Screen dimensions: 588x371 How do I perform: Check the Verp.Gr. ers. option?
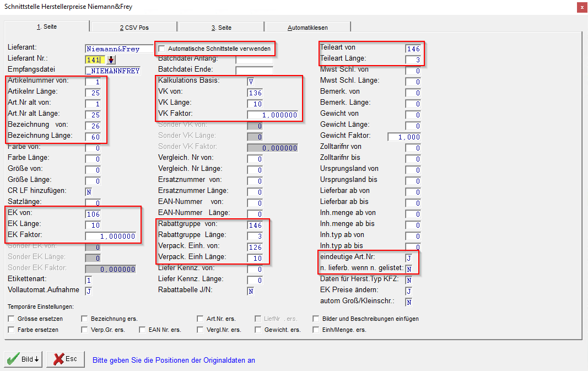[x=84, y=330]
